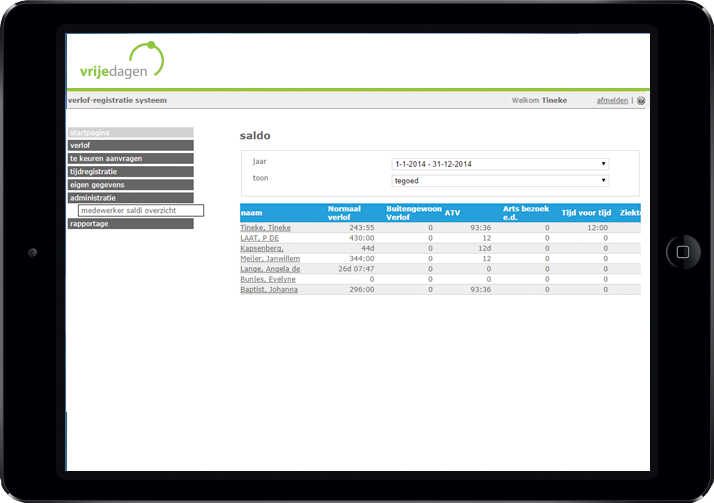
Task: Open employee Meijer, Janwillem
Action: click(270, 259)
